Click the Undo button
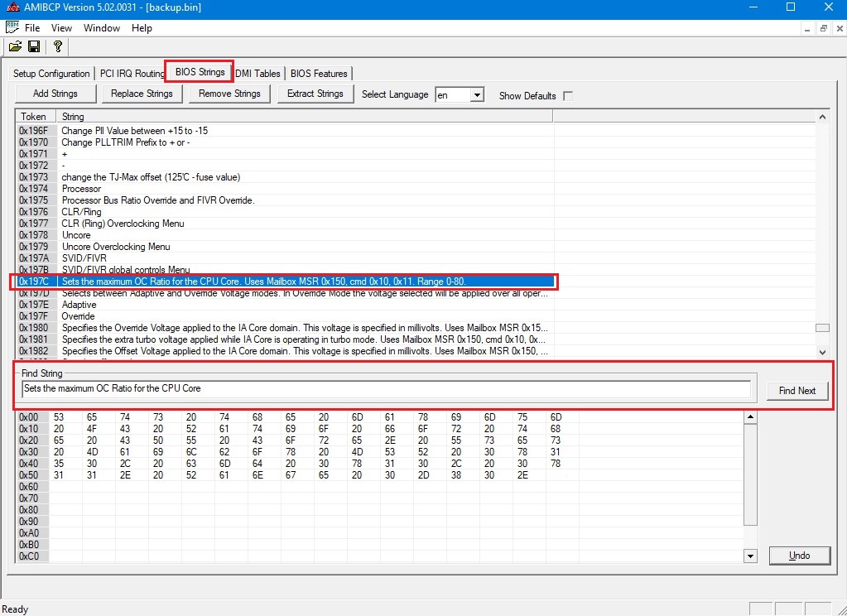Screen dimensions: 847x616 (x=800, y=556)
